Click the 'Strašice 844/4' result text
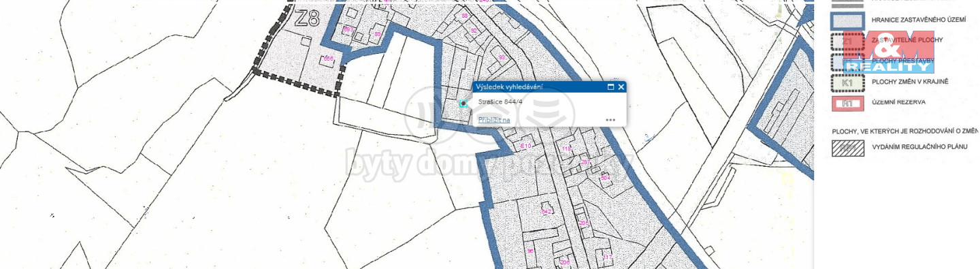 [x=500, y=101]
